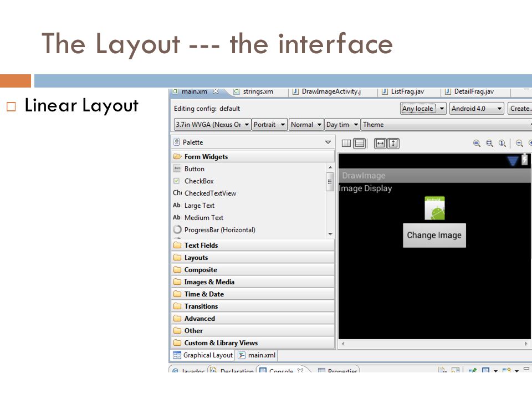Click the zoom out magnifier icon

click(x=519, y=143)
